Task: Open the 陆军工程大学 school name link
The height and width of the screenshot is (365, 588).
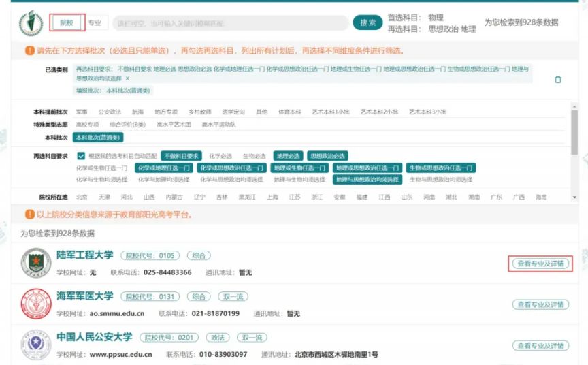Action: (x=85, y=255)
